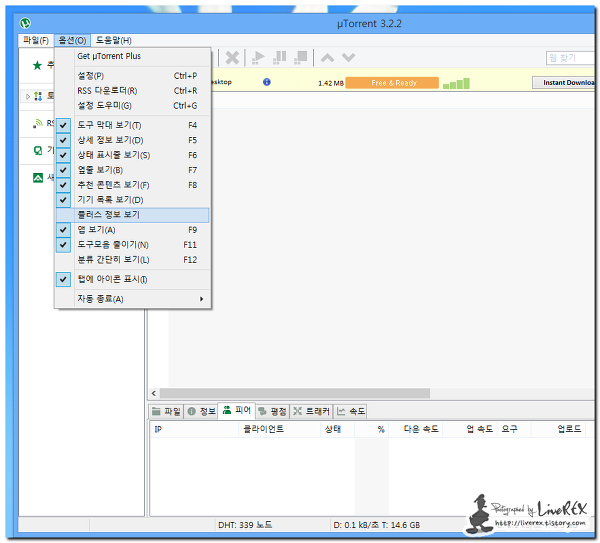This screenshot has width=600, height=543.
Task: Click the Instant Download button
Action: click(563, 83)
